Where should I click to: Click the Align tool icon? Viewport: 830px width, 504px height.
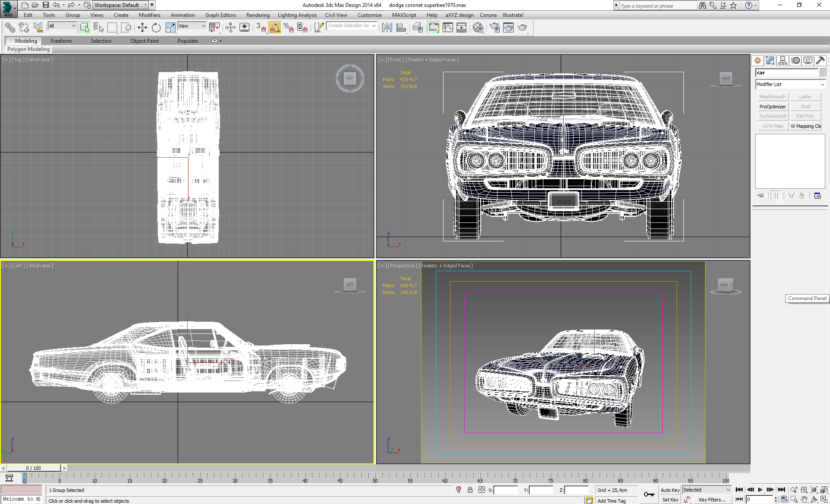401,28
